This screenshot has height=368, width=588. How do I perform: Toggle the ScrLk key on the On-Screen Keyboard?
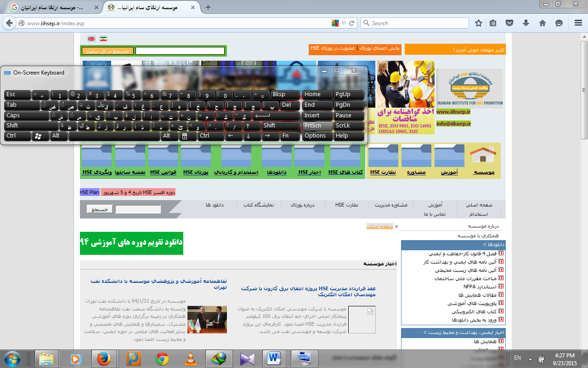[349, 126]
